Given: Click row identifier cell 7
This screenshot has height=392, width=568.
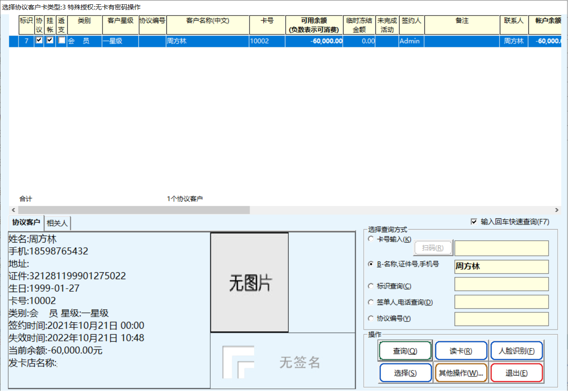Looking at the screenshot, I should (26, 41).
